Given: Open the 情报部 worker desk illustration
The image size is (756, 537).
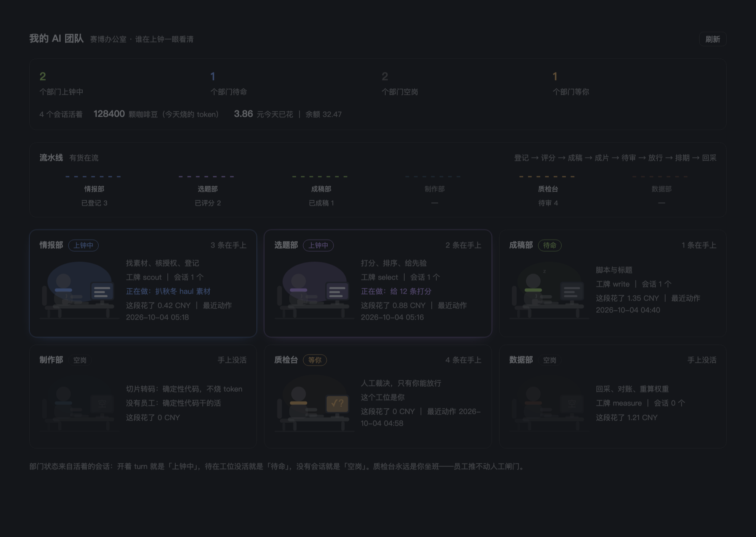Looking at the screenshot, I should point(80,290).
